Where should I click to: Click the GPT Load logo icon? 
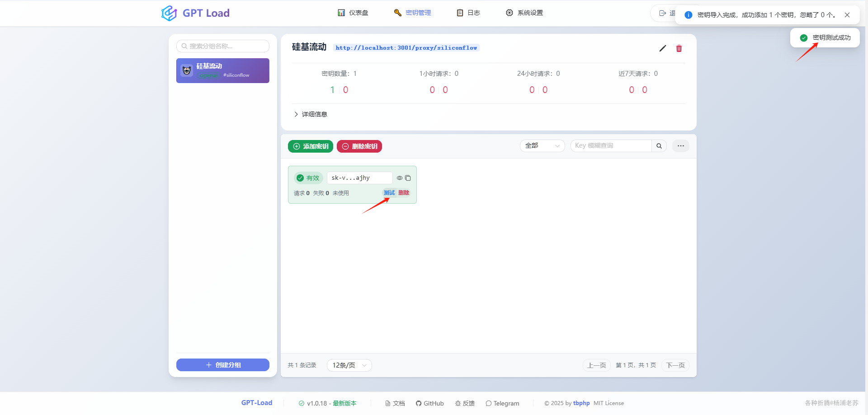coord(168,13)
